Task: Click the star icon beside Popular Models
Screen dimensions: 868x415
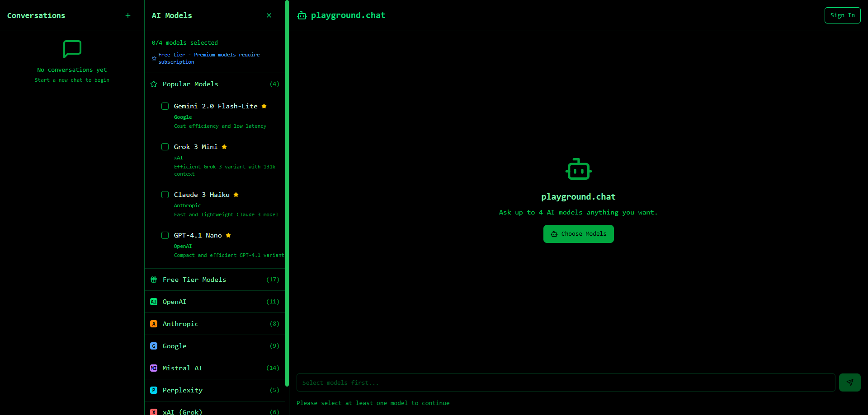Action: [x=154, y=84]
